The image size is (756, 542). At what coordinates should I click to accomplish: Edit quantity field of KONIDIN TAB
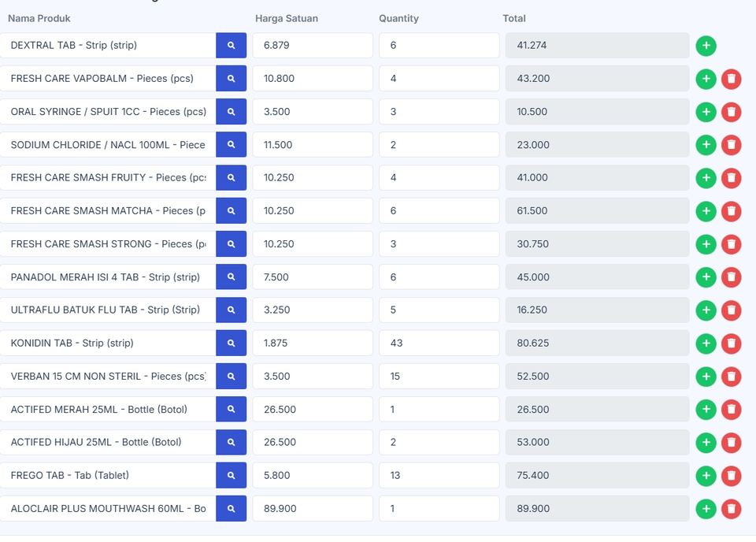click(439, 343)
